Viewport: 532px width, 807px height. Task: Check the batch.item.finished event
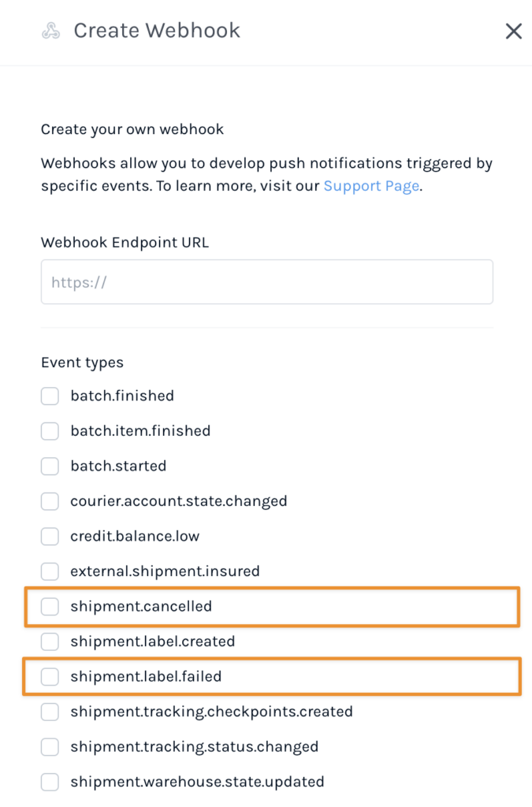50,431
